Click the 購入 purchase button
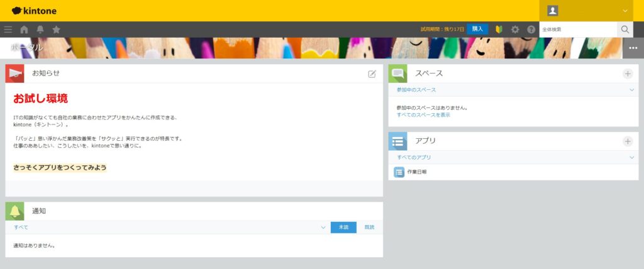 point(477,29)
